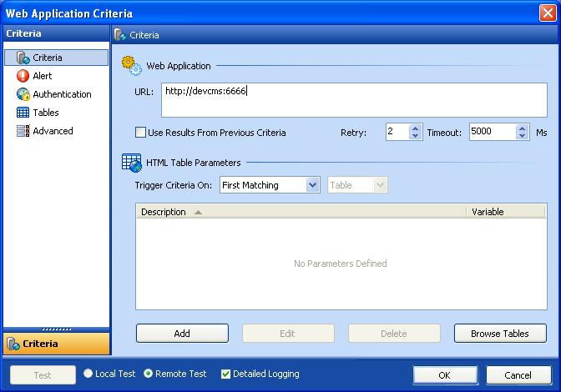Enable Use Results From Previous Criteria
This screenshot has height=392, width=561.
140,133
